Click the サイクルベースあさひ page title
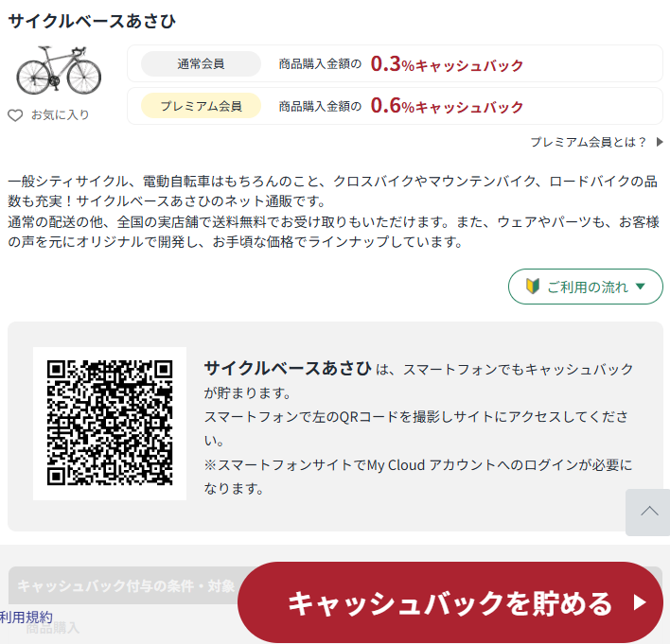The width and height of the screenshot is (670, 644). [x=92, y=21]
